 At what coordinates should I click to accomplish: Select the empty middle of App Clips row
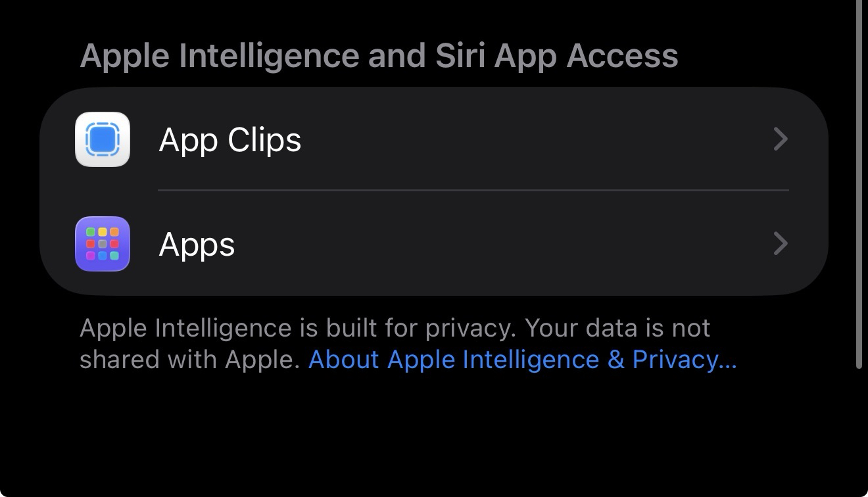click(x=526, y=139)
